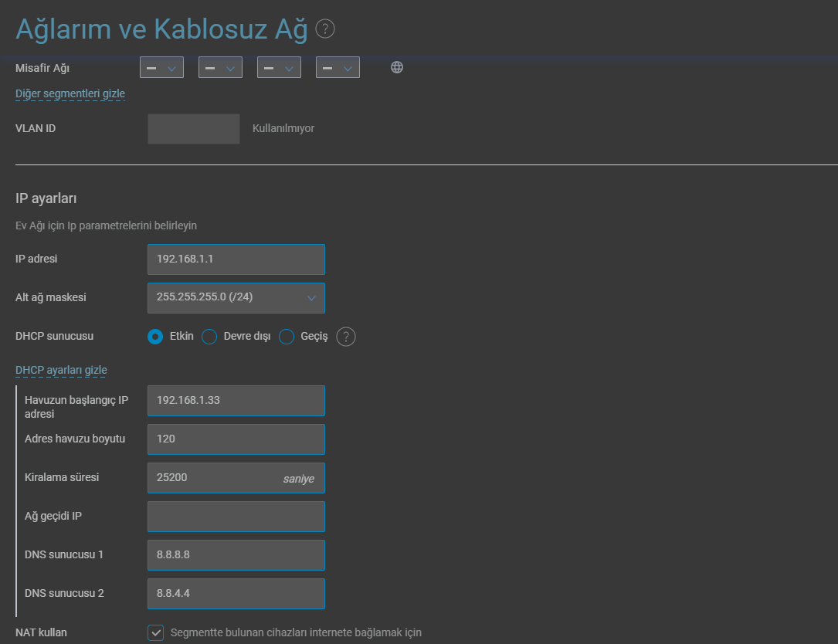Click the Diğer segmentleri gizle link
Screen dimensions: 838x644
click(70, 94)
